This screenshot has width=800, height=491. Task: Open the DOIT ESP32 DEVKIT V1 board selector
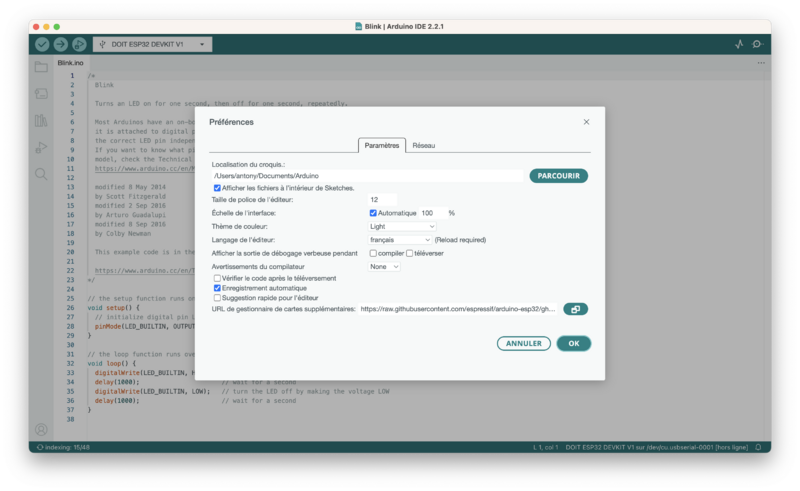click(152, 44)
